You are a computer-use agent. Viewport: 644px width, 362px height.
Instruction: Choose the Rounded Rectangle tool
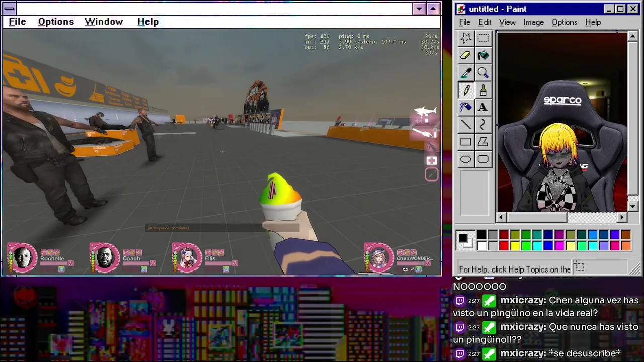tap(483, 159)
